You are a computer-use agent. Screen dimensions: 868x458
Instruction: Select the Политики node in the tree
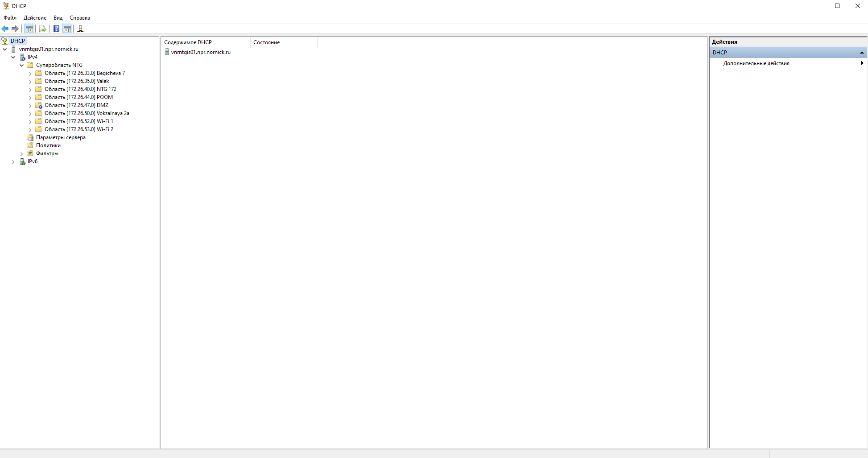click(x=48, y=145)
